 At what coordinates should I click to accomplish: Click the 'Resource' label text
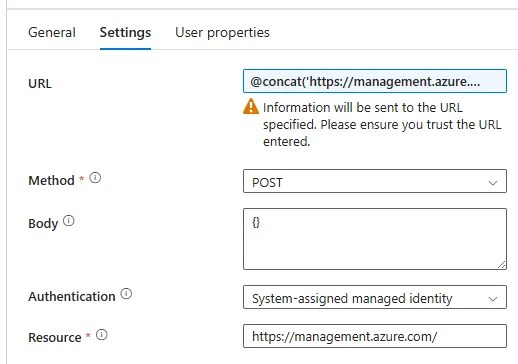click(x=55, y=337)
